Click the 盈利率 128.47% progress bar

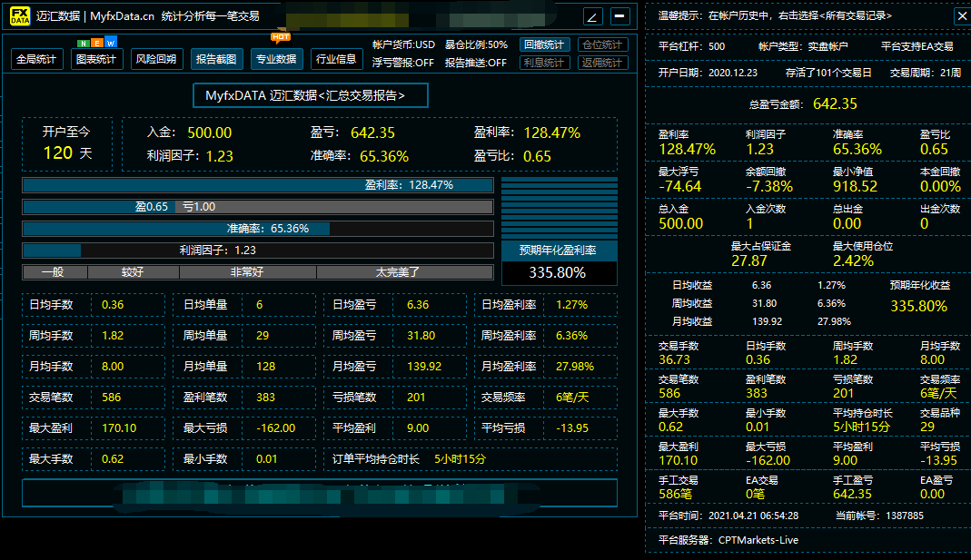(258, 185)
